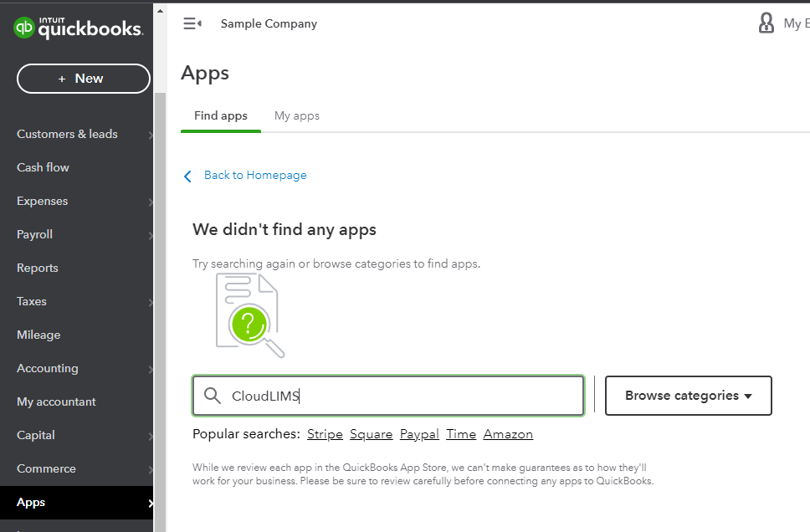Switch to the Find apps tab

coord(221,115)
